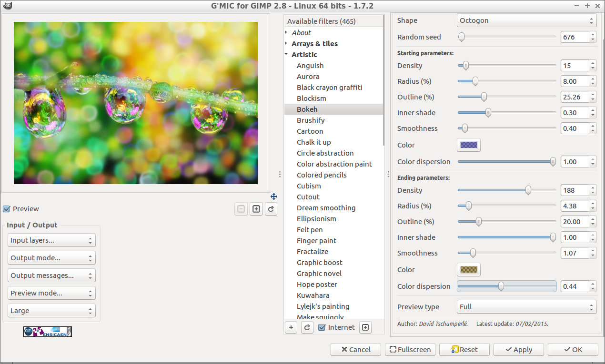Image resolution: width=605 pixels, height=364 pixels.
Task: Select the Anguish filter
Action: pyautogui.click(x=310, y=66)
